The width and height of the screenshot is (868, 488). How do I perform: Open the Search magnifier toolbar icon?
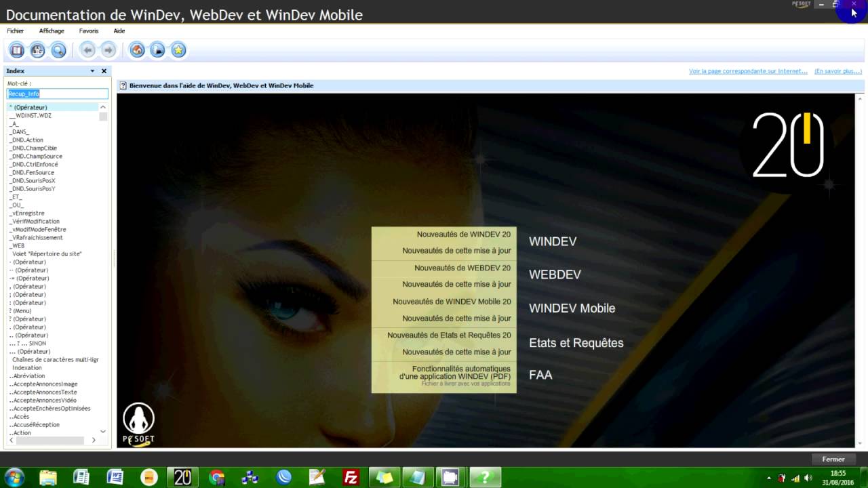[59, 49]
